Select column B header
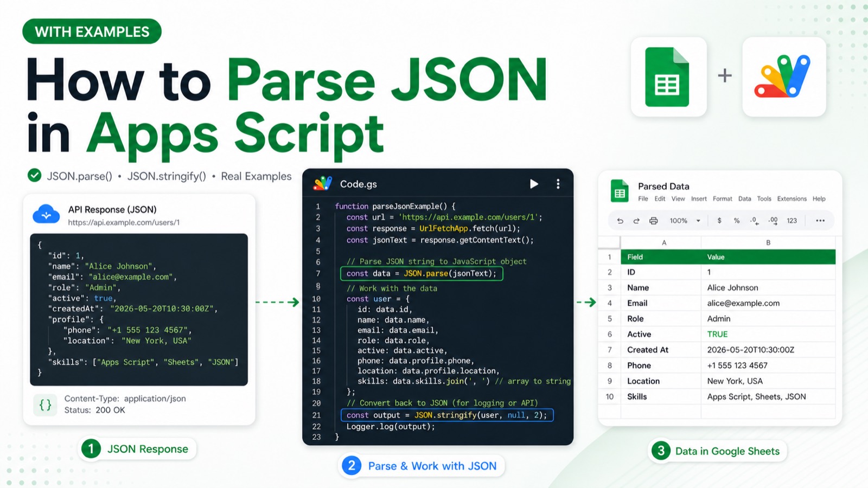This screenshot has height=488, width=868. [x=768, y=242]
